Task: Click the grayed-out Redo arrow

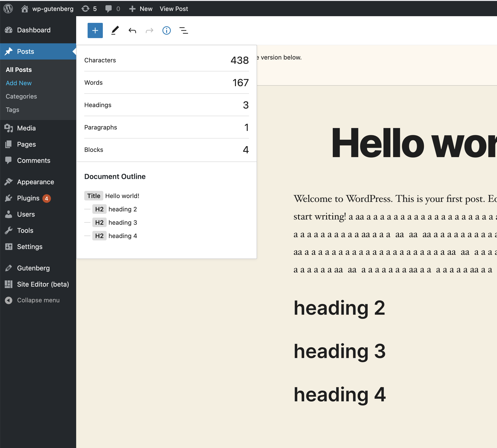Action: [149, 30]
